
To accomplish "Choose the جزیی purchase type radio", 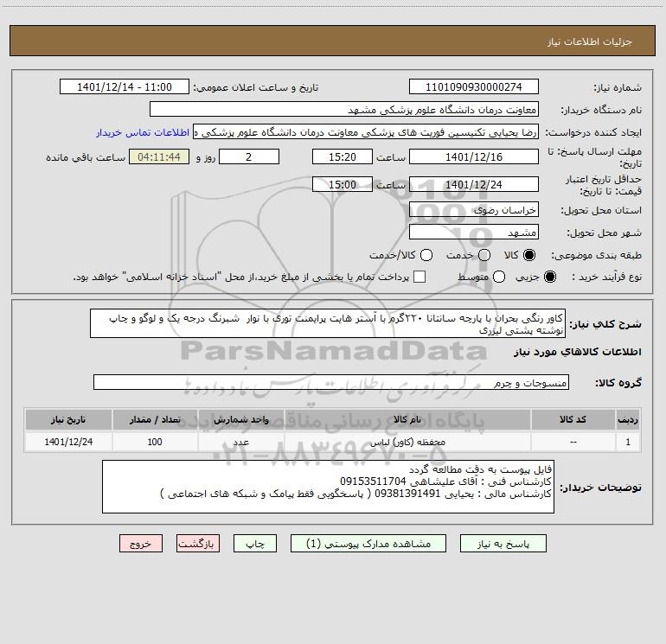I will [550, 277].
